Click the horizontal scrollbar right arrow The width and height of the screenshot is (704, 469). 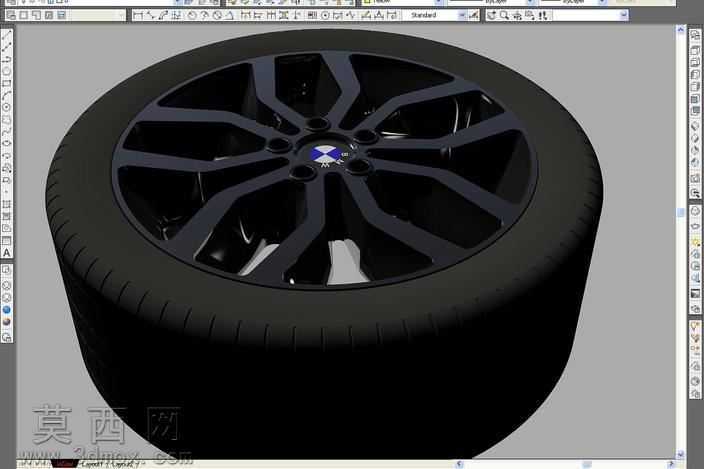[x=671, y=464]
